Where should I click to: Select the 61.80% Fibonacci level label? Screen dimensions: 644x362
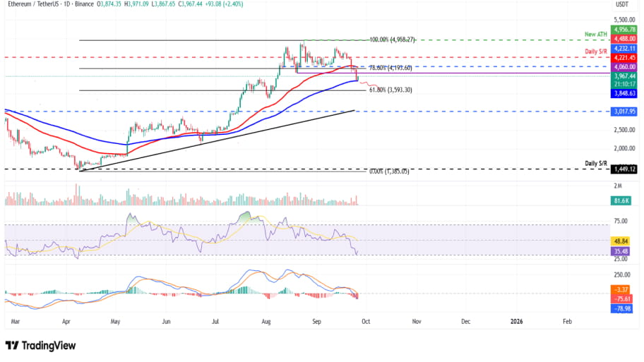(x=390, y=90)
